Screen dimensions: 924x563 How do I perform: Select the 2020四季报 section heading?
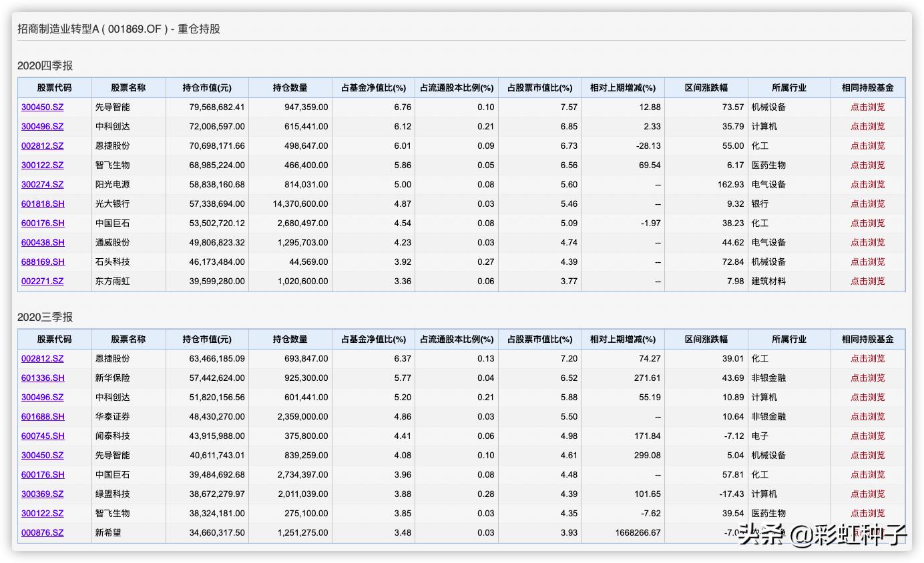coord(45,65)
